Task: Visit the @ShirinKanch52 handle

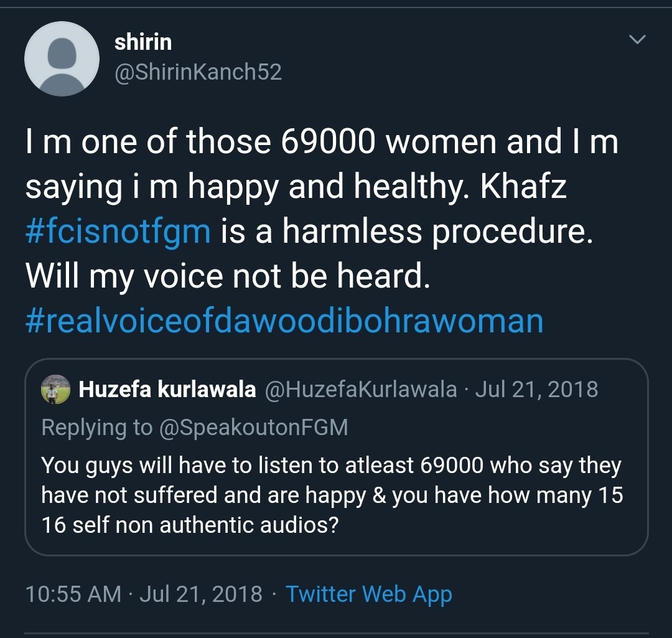Action: [x=198, y=72]
